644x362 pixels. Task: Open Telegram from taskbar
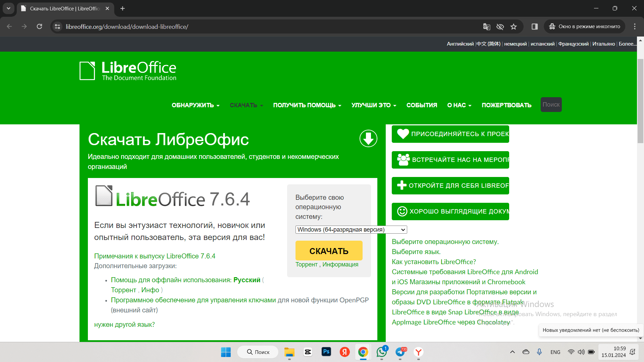click(400, 352)
